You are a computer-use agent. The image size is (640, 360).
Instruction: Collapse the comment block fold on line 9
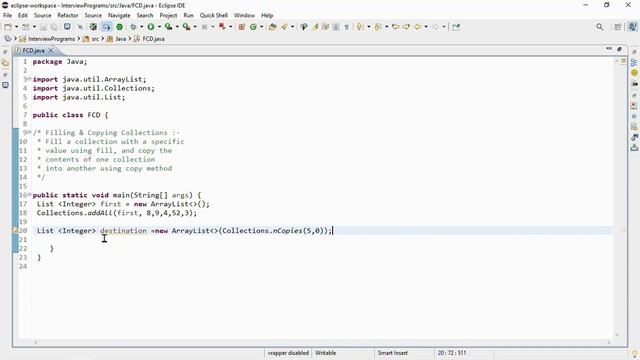[x=29, y=132]
